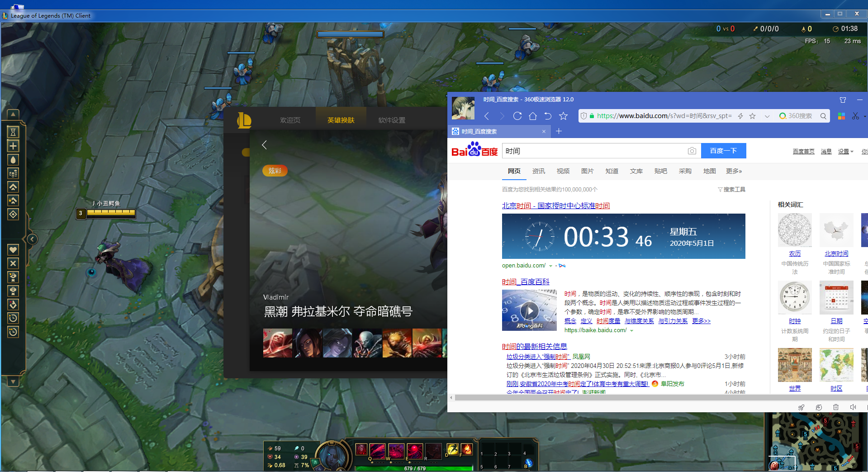Expand the address bar history dropdown
Screen dimensions: 868x472
(767, 116)
